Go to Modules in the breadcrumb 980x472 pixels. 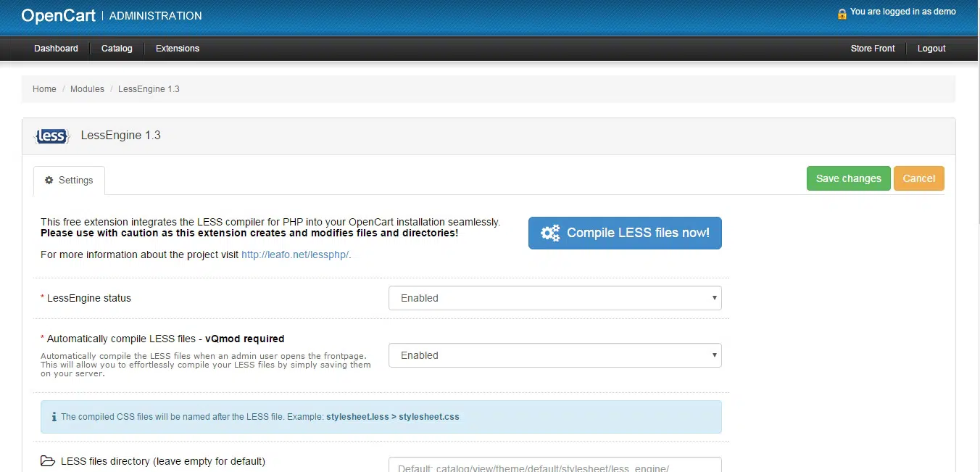(87, 89)
